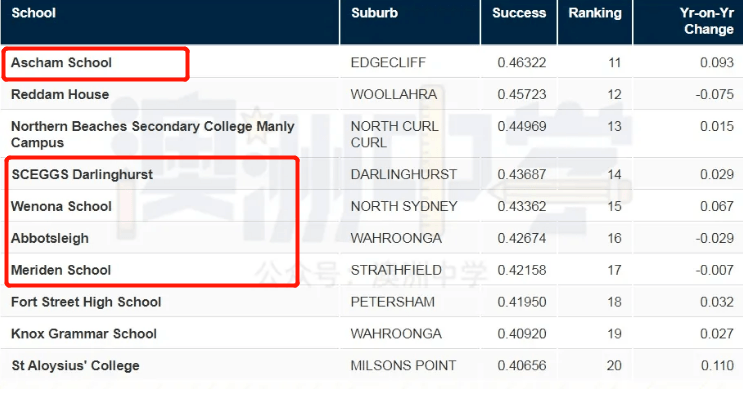Click WAHROONGA in the Knox Grammar row
Viewport: 743px width, 403px height.
tap(396, 334)
